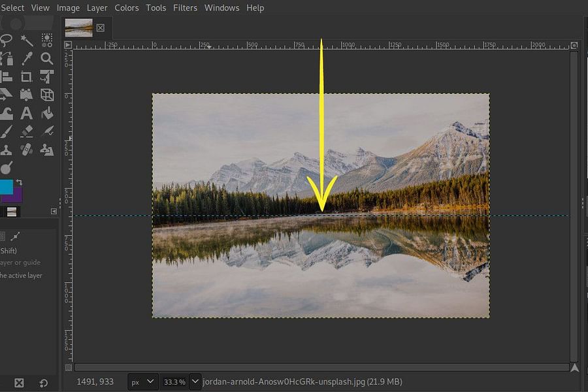Select the Zoom magnifier tool
588x392 pixels.
pyautogui.click(x=47, y=59)
